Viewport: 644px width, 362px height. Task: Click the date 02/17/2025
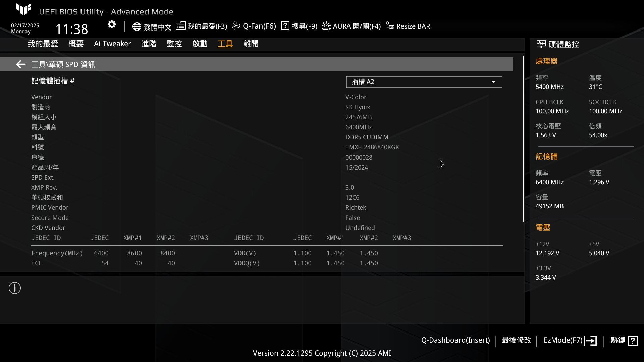(x=25, y=26)
